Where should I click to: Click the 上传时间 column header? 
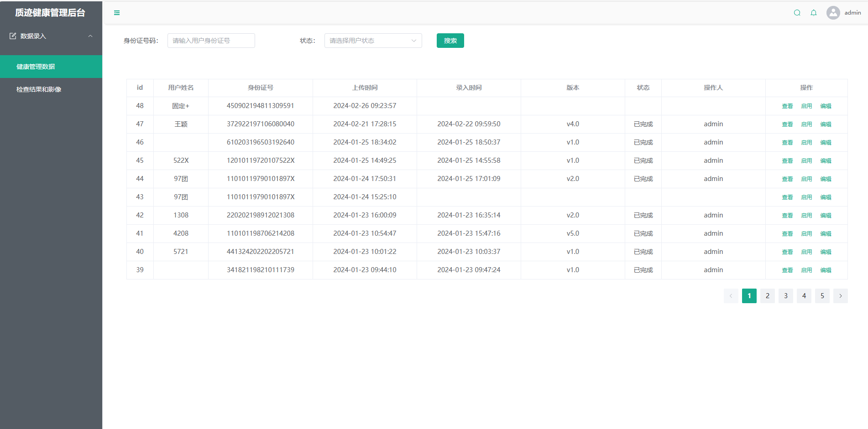pos(365,88)
